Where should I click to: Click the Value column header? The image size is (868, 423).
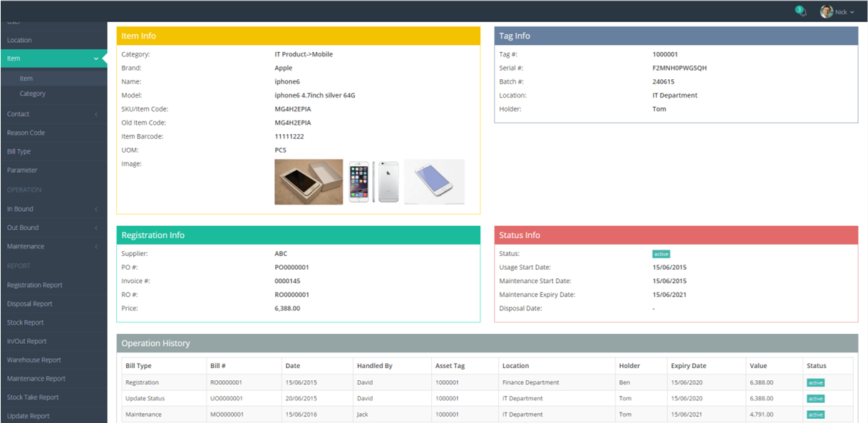[x=774, y=366]
